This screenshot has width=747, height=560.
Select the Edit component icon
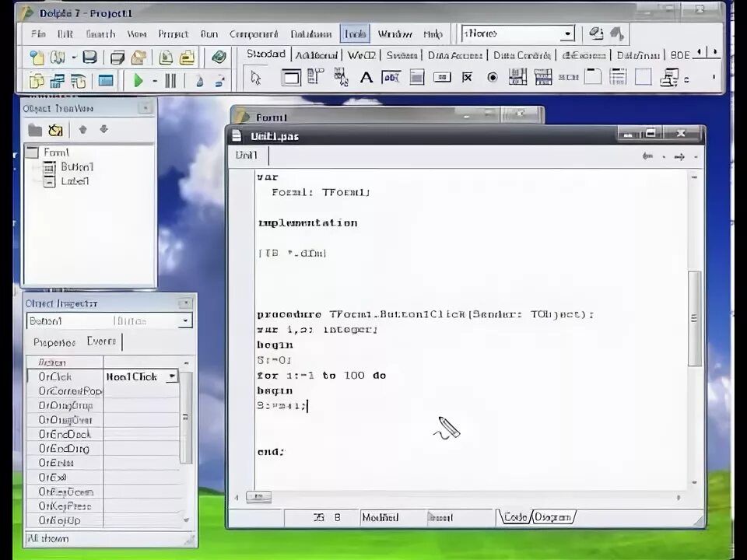[391, 77]
